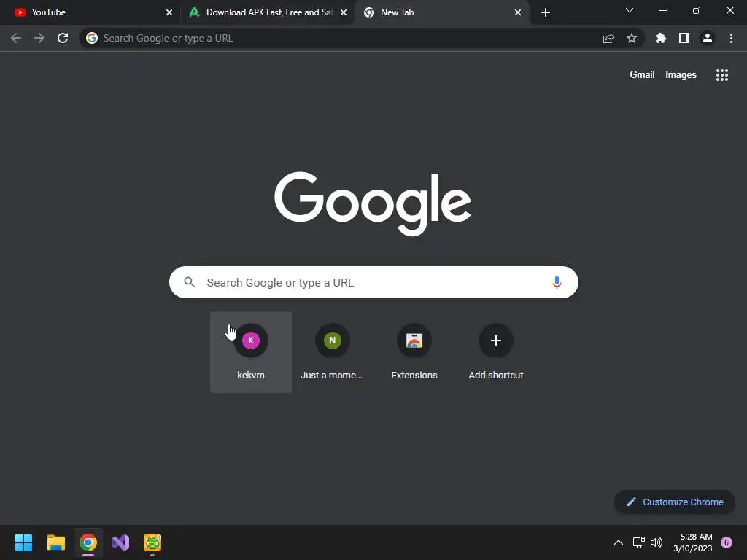Open the Google apps grid

click(722, 75)
